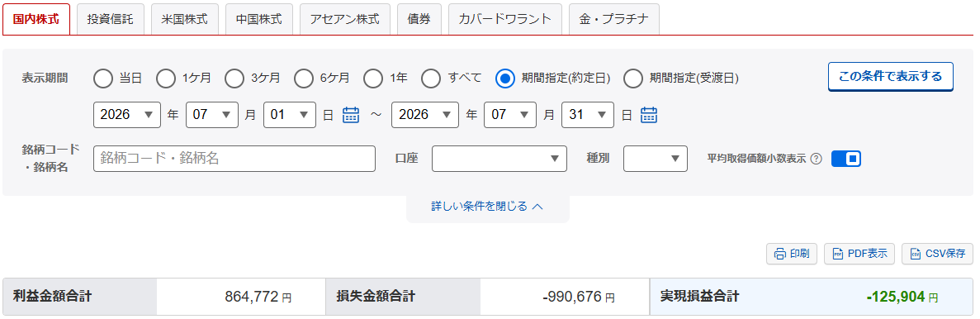
Task: Switch to the 投資信託 tab
Action: coord(111,19)
